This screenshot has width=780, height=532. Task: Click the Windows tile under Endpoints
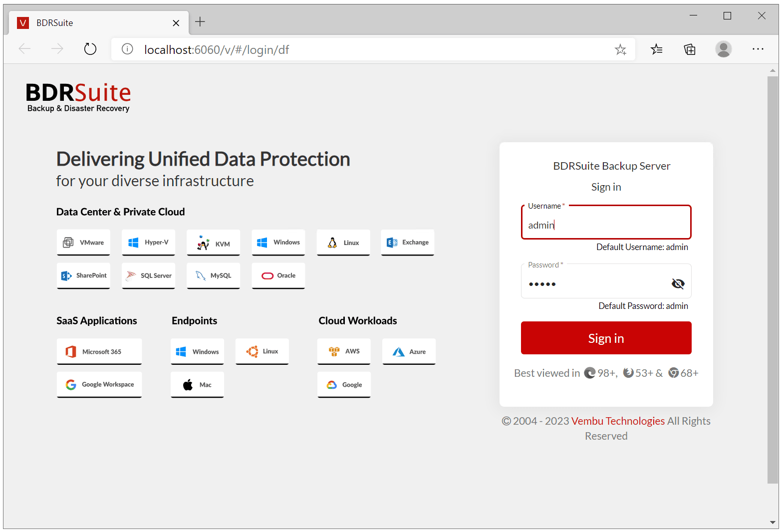197,351
